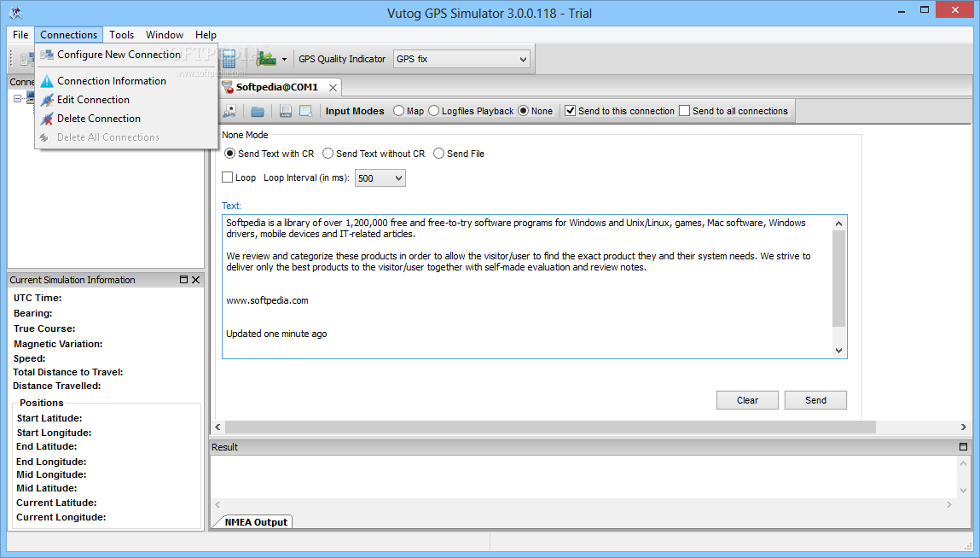
Task: Click the 'Current Longitude:' label
Action: coord(61,517)
